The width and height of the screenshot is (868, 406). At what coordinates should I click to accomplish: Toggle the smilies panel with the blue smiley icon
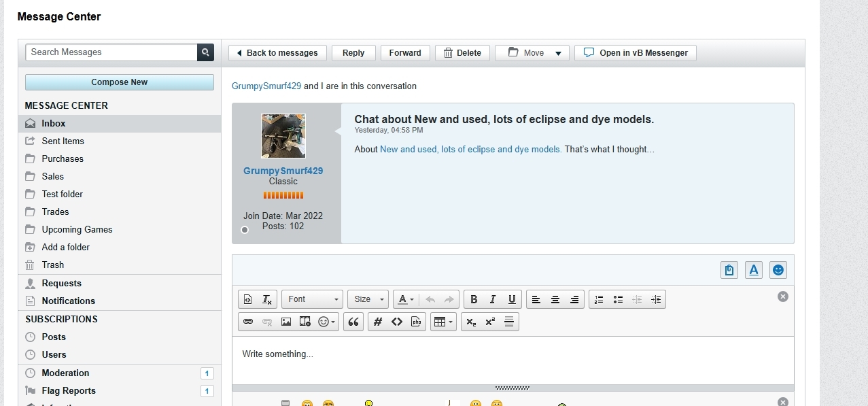[778, 270]
